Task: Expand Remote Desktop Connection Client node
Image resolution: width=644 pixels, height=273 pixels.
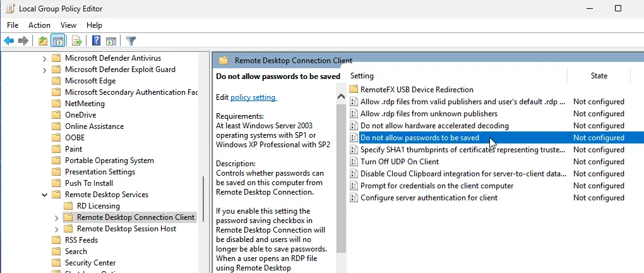Action: 56,217
